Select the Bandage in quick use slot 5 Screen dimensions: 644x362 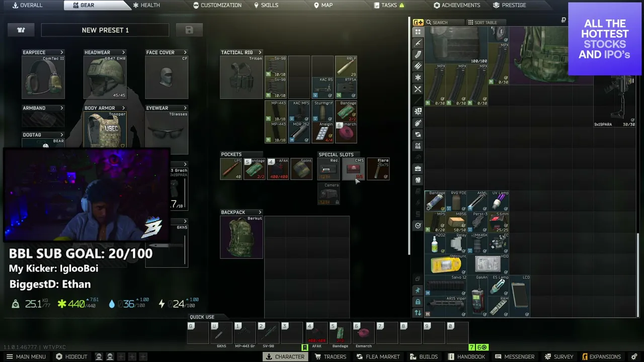pos(340,333)
